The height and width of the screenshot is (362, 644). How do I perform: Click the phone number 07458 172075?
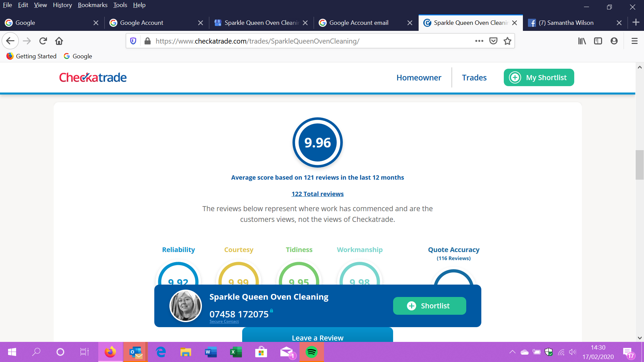(x=239, y=314)
